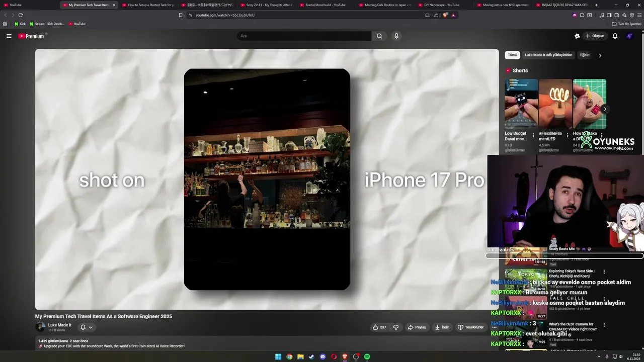Open Luke Made It channel avatar
The height and width of the screenshot is (362, 644).
(40, 327)
